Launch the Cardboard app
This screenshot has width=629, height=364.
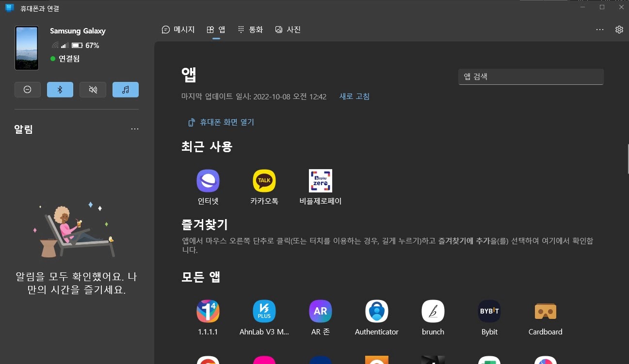pyautogui.click(x=546, y=311)
